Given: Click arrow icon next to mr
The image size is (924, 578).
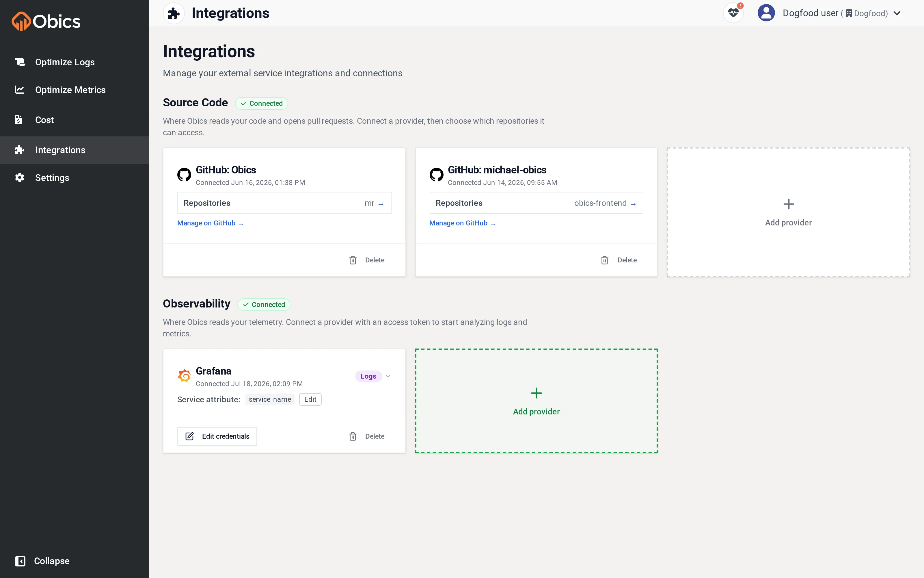Looking at the screenshot, I should coord(381,204).
